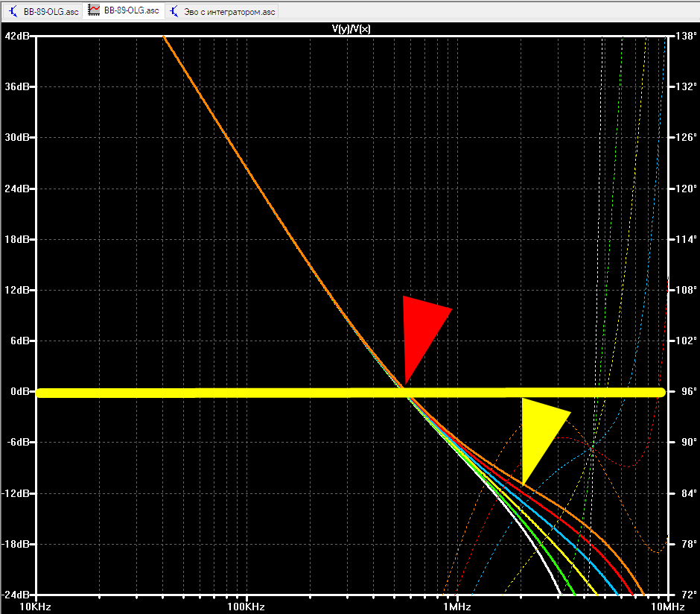The image size is (700, 614).
Task: Click the schematic icon on first tab
Action: [13, 11]
